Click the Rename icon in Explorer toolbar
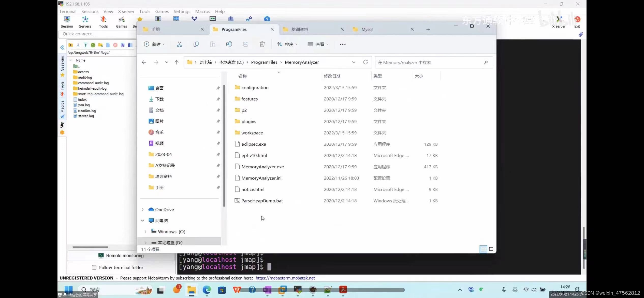Screen dimensions: 644x298 point(229,44)
